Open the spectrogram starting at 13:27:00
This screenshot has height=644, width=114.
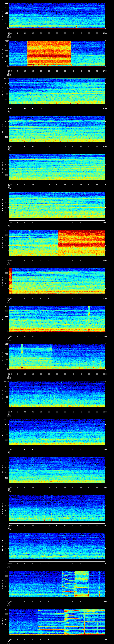click(x=57, y=470)
